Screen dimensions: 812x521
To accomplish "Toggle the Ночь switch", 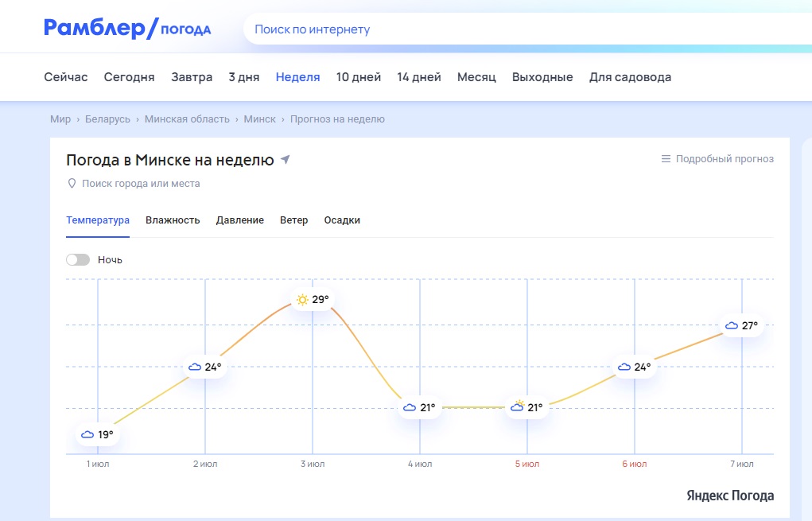I will click(78, 260).
